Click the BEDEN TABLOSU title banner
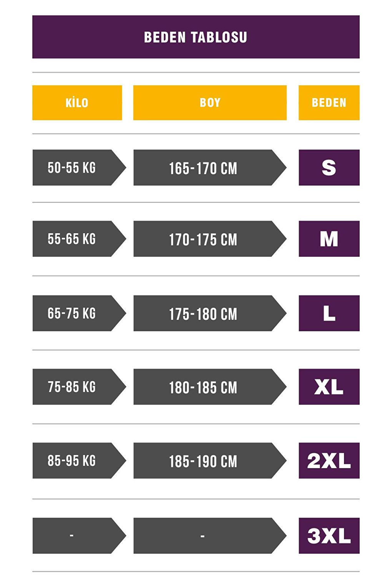This screenshot has width=392, height=588. (x=196, y=37)
